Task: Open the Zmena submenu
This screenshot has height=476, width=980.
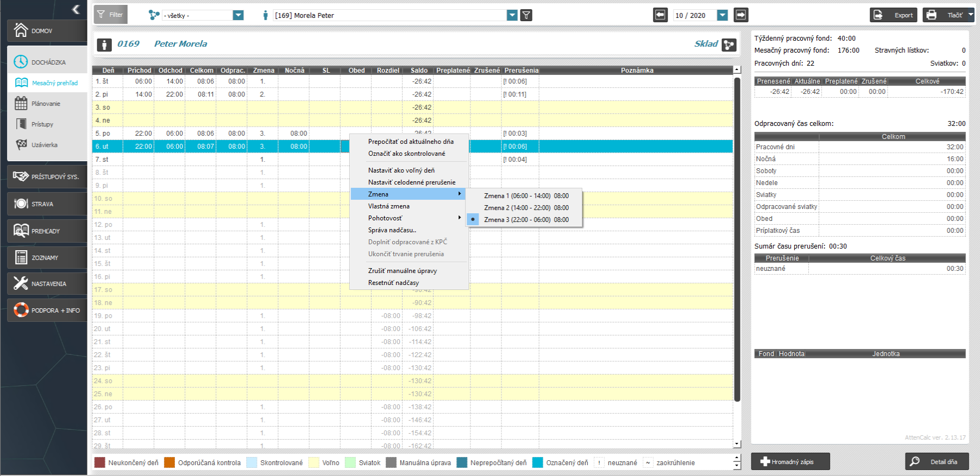Action: coord(409,194)
